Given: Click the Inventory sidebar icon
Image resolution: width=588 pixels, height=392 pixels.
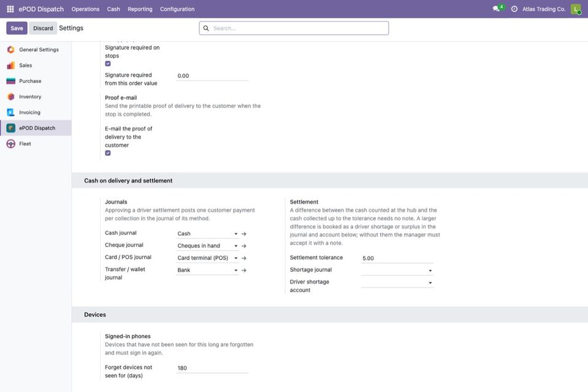Looking at the screenshot, I should [x=11, y=97].
